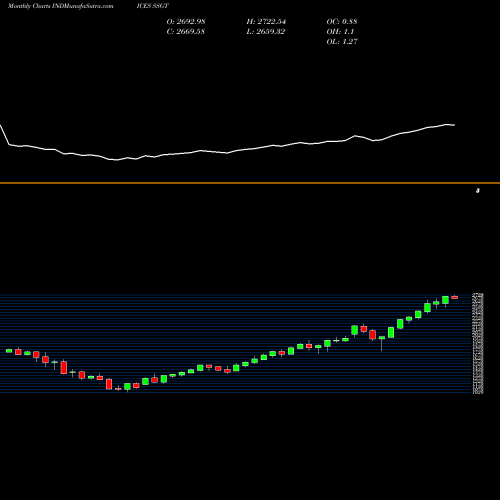Image resolution: width=500 pixels, height=500 pixels.
Task: Select the 'OC: 0.88' reading
Action: 342,22
